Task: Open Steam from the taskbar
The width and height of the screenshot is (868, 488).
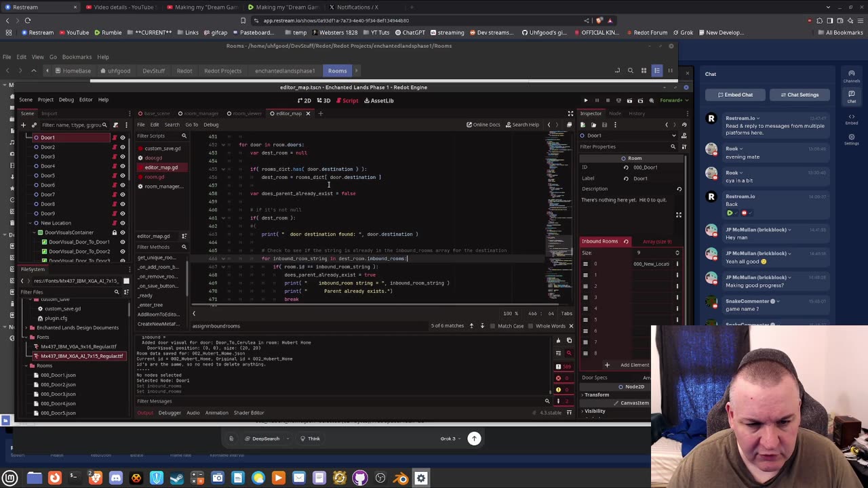Action: 177,478
